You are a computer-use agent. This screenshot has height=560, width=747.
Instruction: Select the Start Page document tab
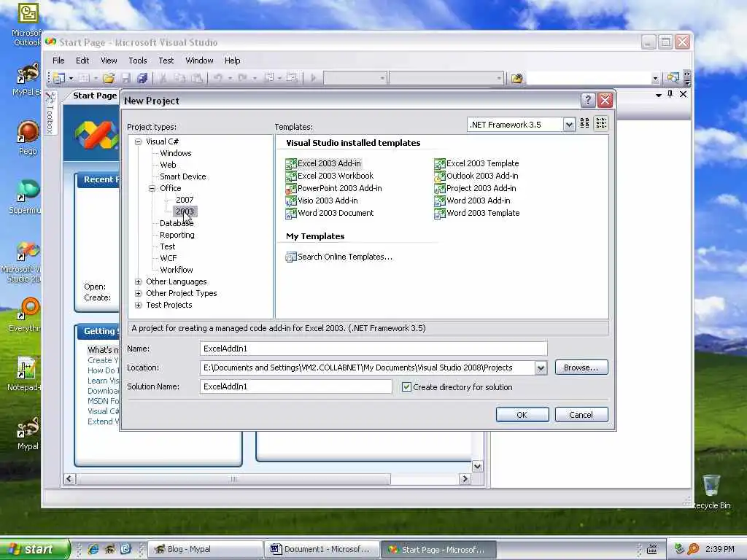(x=94, y=96)
